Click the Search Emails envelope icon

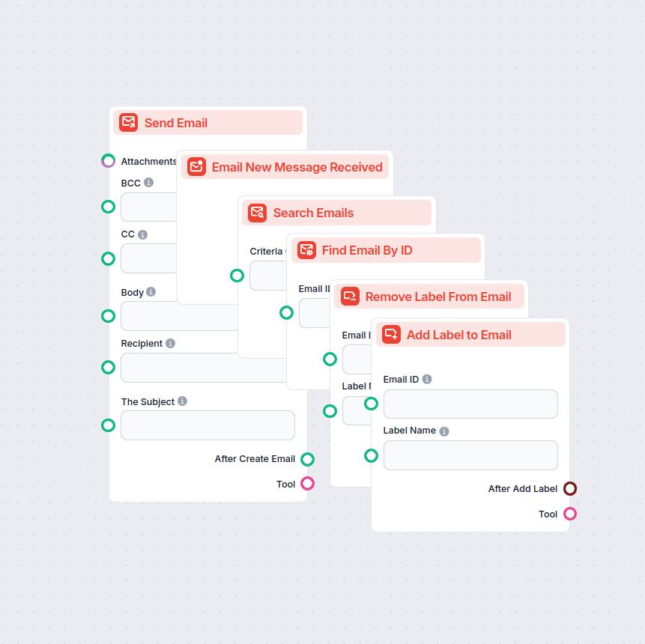click(x=257, y=213)
